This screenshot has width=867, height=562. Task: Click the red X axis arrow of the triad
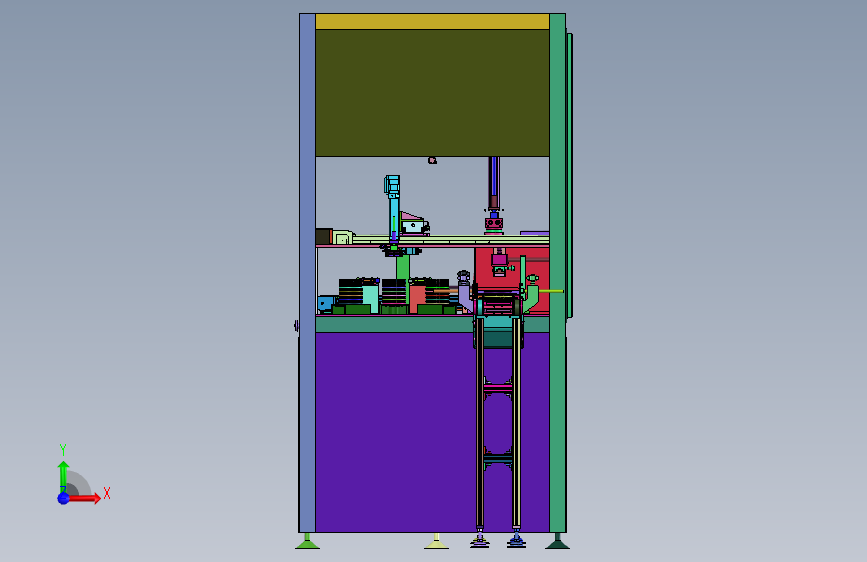click(83, 498)
